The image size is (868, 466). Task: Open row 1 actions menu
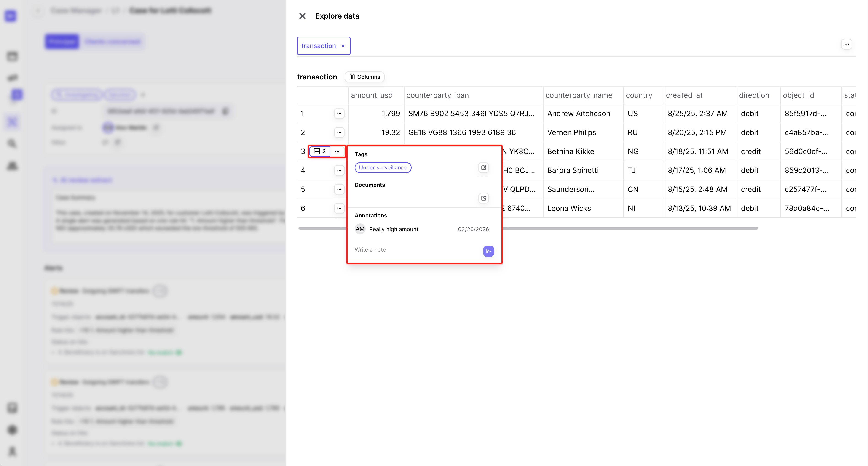(339, 114)
